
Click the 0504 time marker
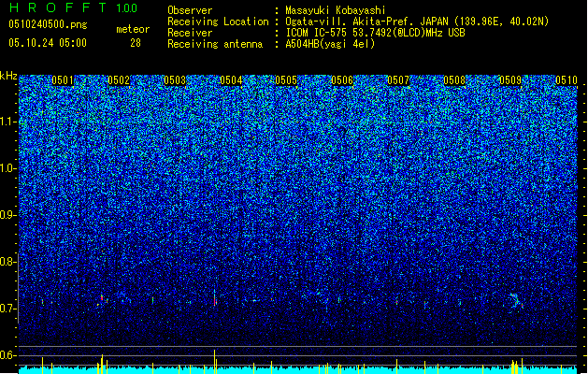click(231, 80)
